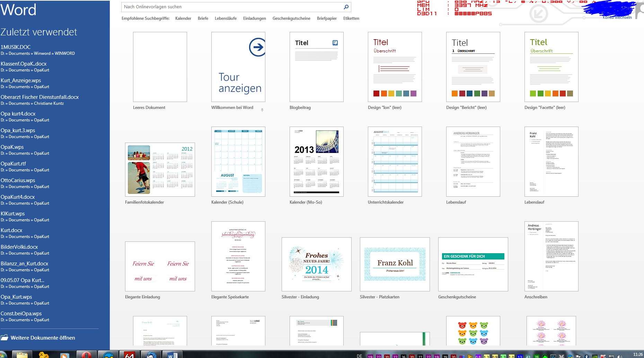Select the Kalender (Mo-So) 2013 template
This screenshot has height=358, width=644.
(317, 162)
